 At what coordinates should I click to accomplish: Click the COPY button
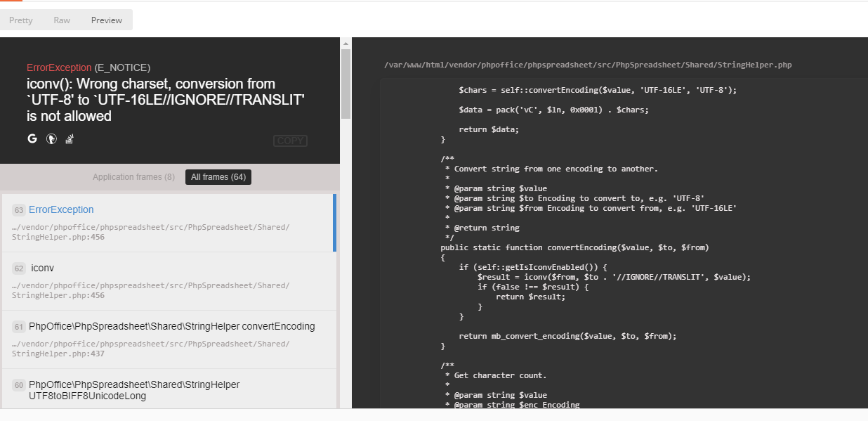click(x=290, y=141)
